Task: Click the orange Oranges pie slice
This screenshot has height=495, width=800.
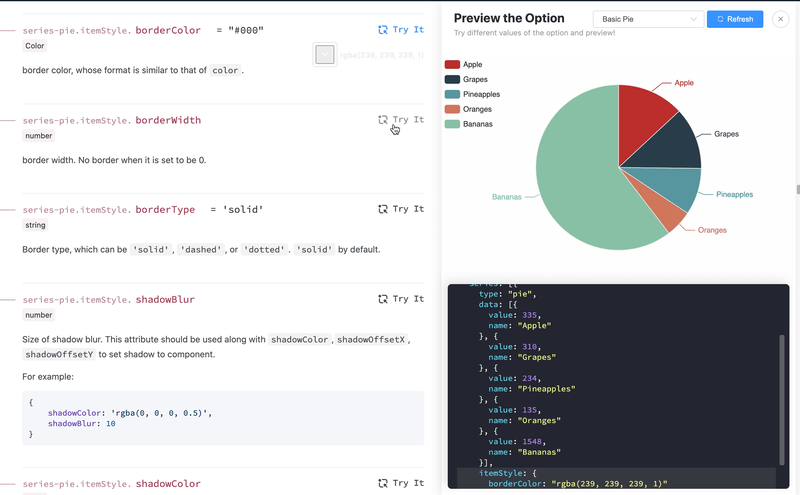Action: click(x=666, y=208)
